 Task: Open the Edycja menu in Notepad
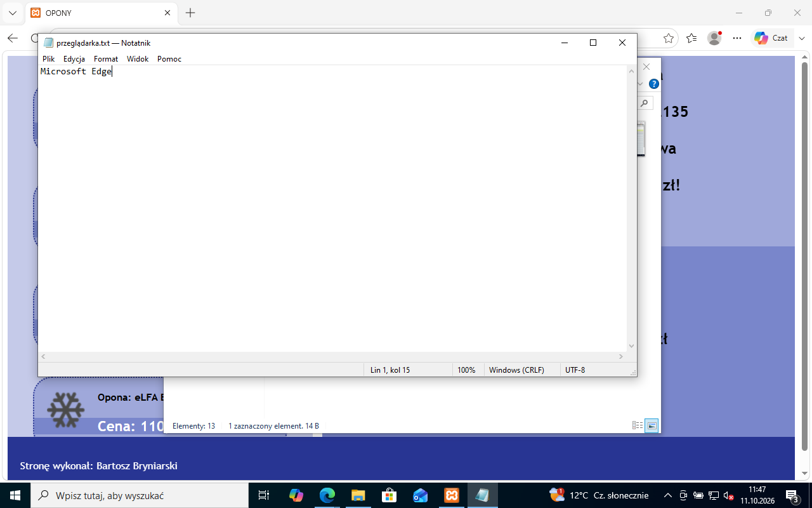tap(74, 59)
